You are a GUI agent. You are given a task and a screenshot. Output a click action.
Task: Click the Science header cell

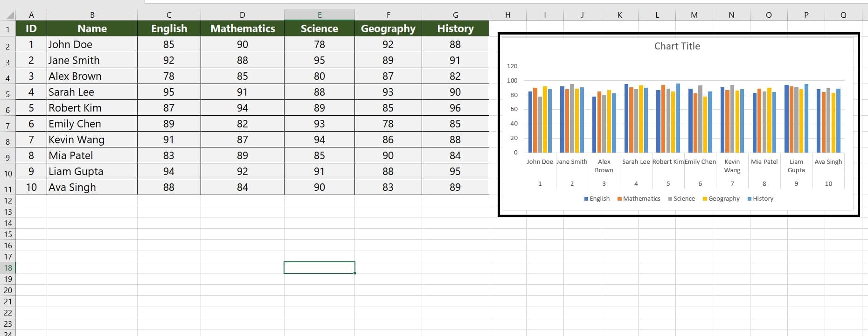319,28
